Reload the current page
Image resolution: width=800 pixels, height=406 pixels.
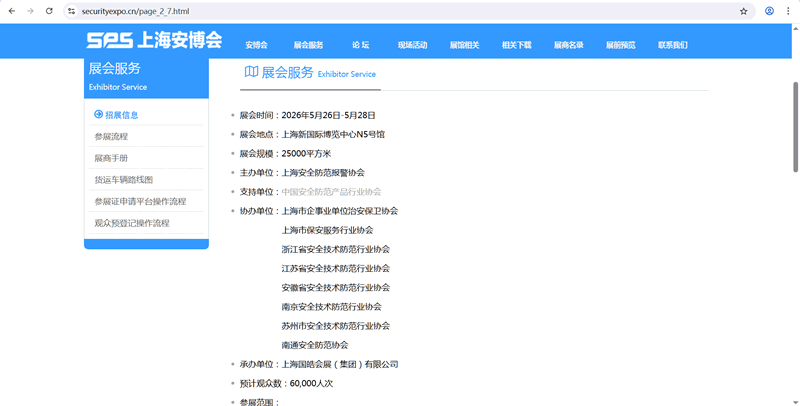point(50,11)
